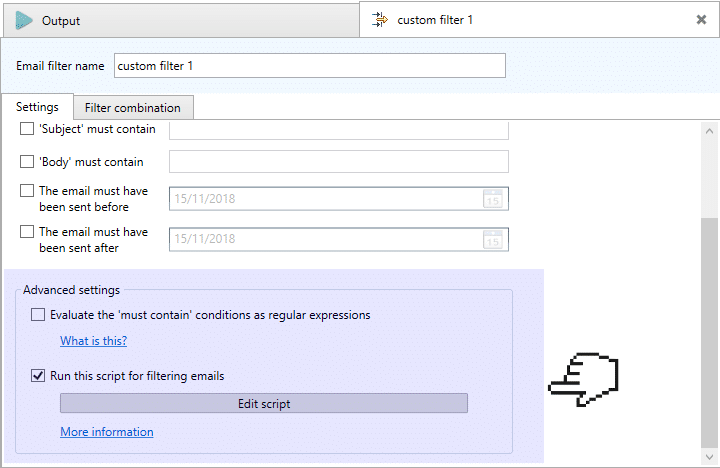The width and height of the screenshot is (720, 468).
Task: Open the More information link
Action: [x=107, y=432]
